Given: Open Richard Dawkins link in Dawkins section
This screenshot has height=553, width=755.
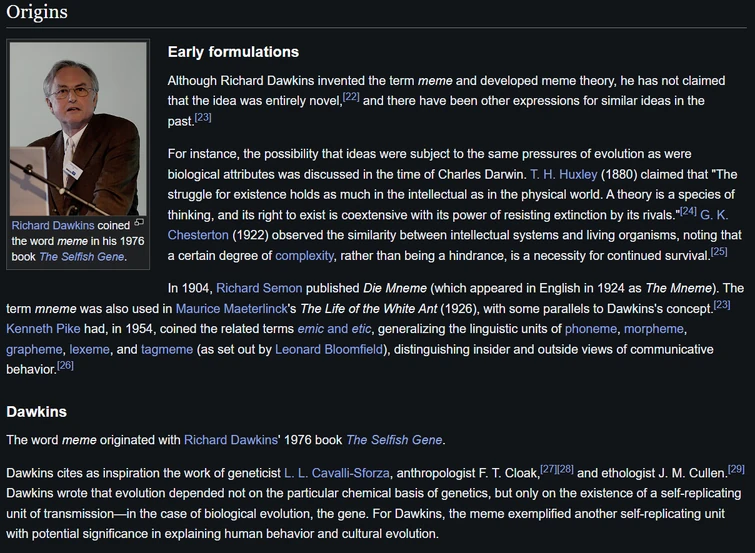Looking at the screenshot, I should coord(231,440).
